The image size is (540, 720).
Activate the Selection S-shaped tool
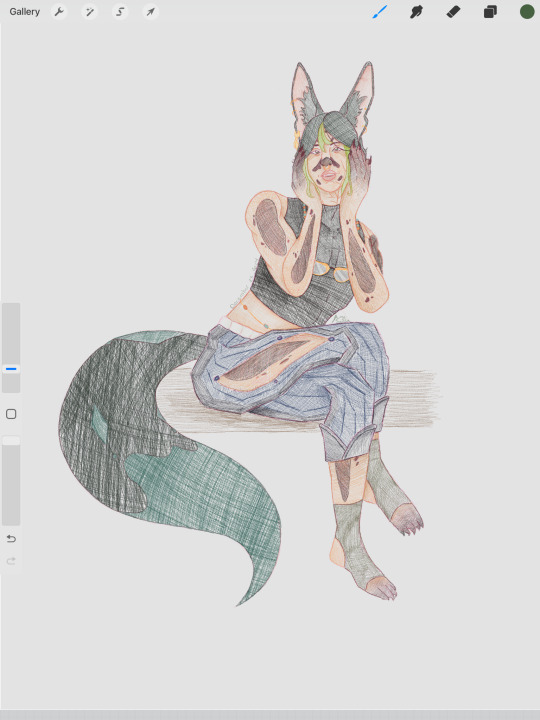120,12
